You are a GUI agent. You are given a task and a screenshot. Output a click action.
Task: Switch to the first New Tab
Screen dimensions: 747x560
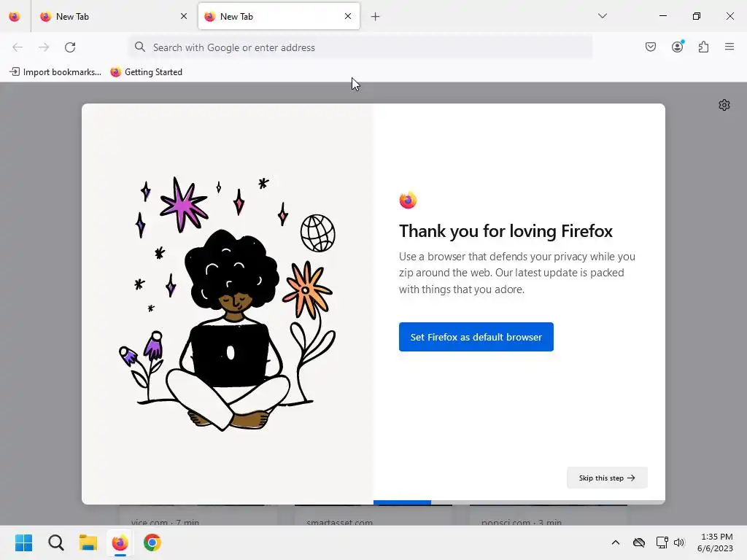(x=113, y=17)
